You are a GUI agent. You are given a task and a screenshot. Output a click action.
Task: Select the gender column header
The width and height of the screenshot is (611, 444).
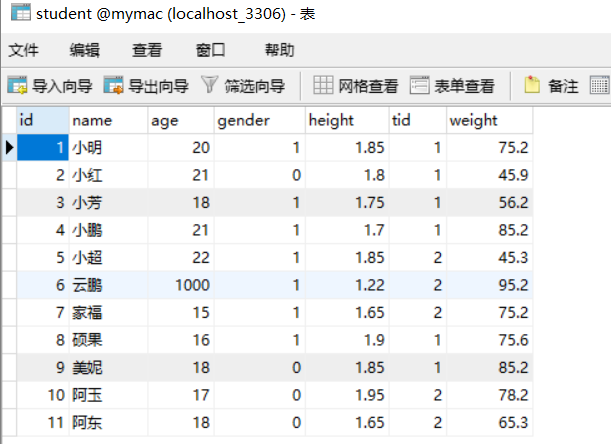click(260, 120)
